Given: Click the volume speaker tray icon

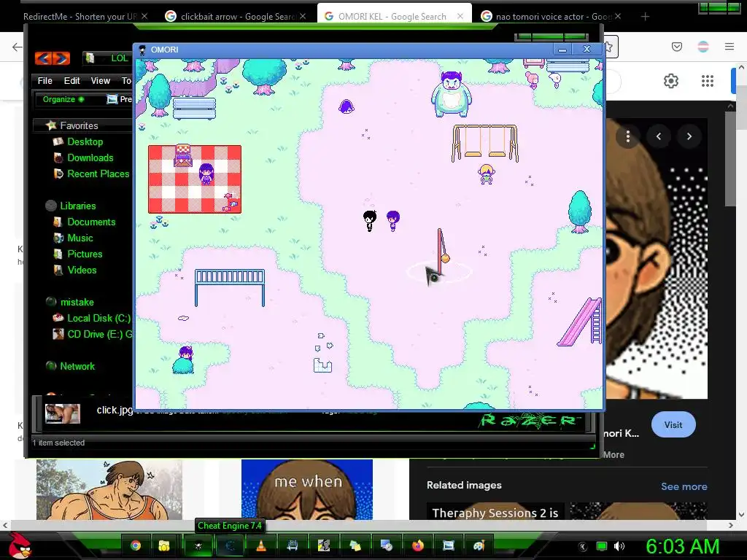Looking at the screenshot, I should point(619,546).
